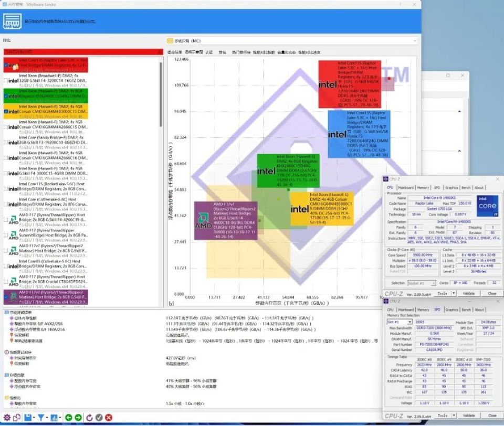Check the G.Skill F4-3000C15-4GRR row
504x426 pixels.
pyautogui.click(x=6, y=174)
